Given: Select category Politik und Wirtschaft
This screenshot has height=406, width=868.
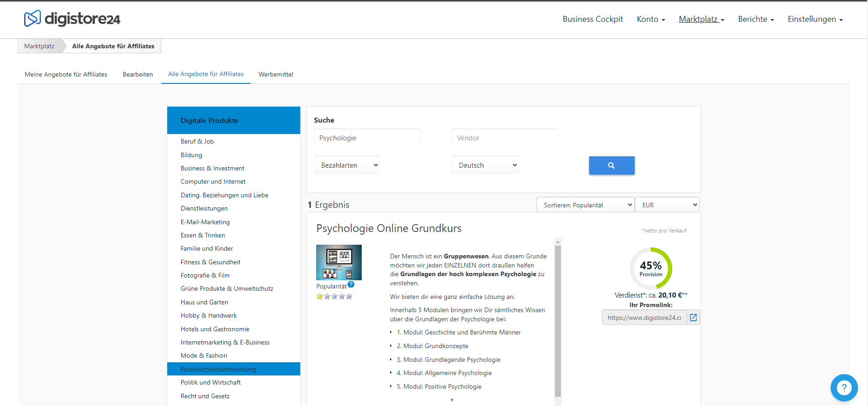Looking at the screenshot, I should click(211, 382).
